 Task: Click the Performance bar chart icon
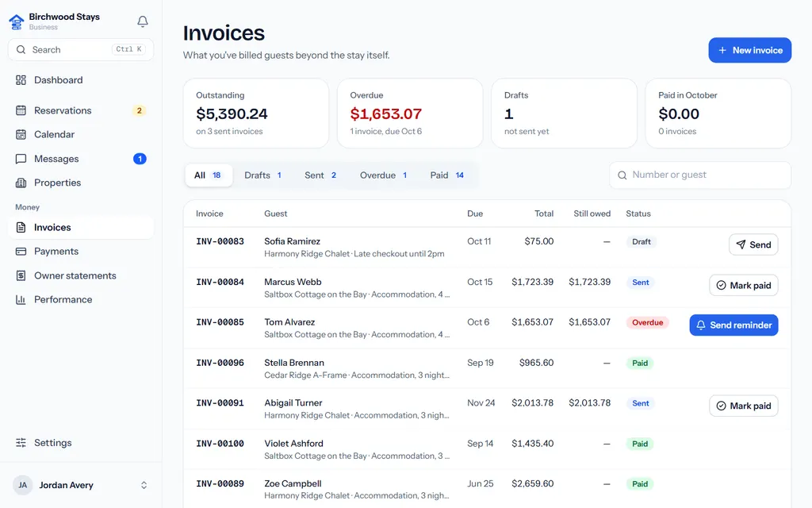point(21,299)
